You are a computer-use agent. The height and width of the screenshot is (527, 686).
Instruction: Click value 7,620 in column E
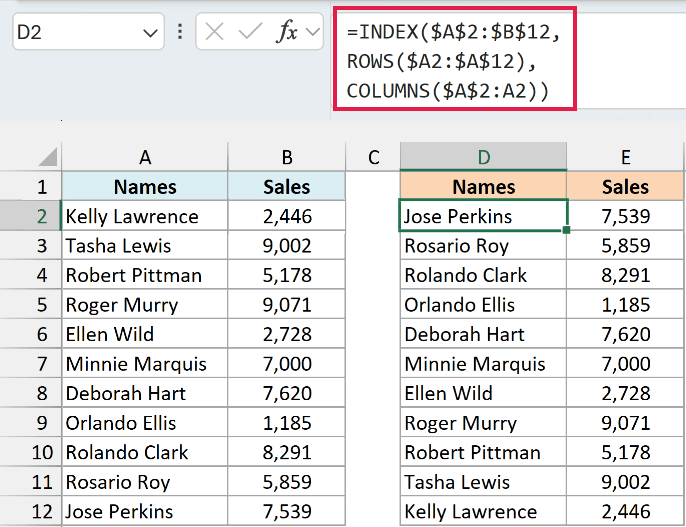pos(626,334)
